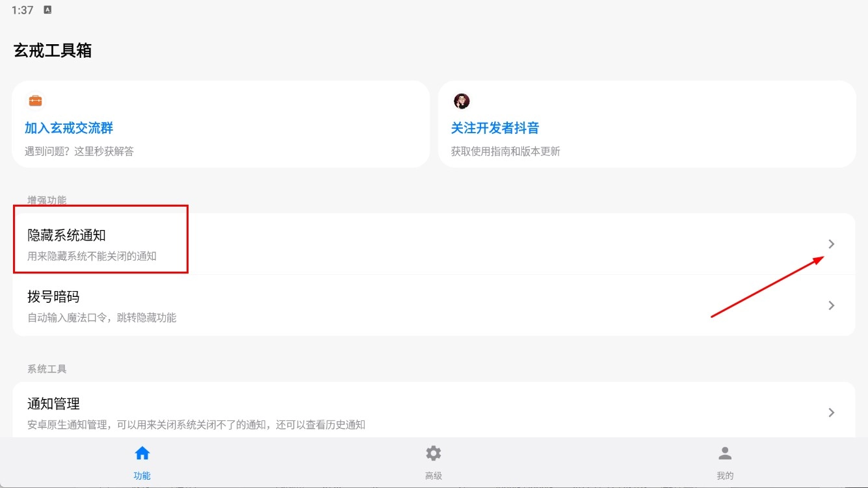Tap the developer avatar picture
Screen dimensions: 868x488
click(462, 101)
